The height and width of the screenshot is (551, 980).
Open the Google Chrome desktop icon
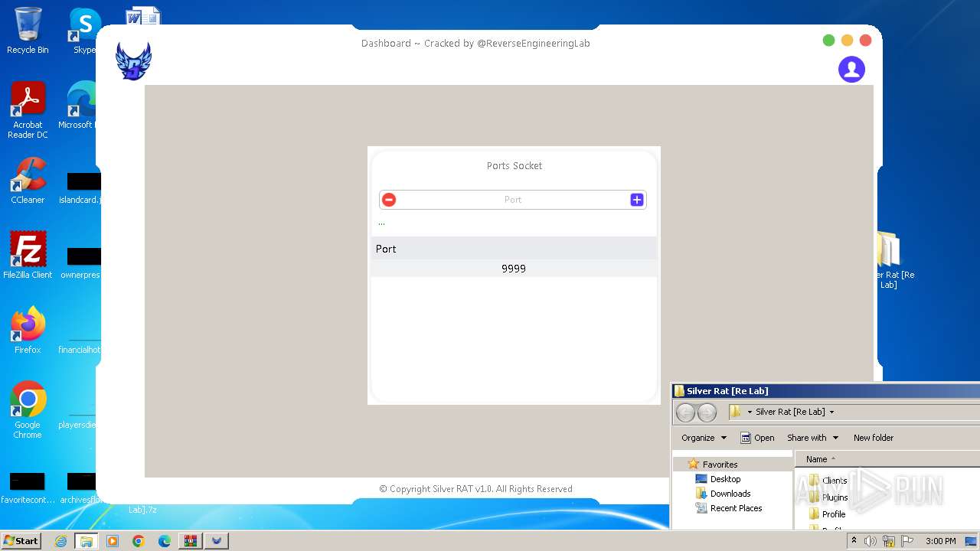point(28,410)
